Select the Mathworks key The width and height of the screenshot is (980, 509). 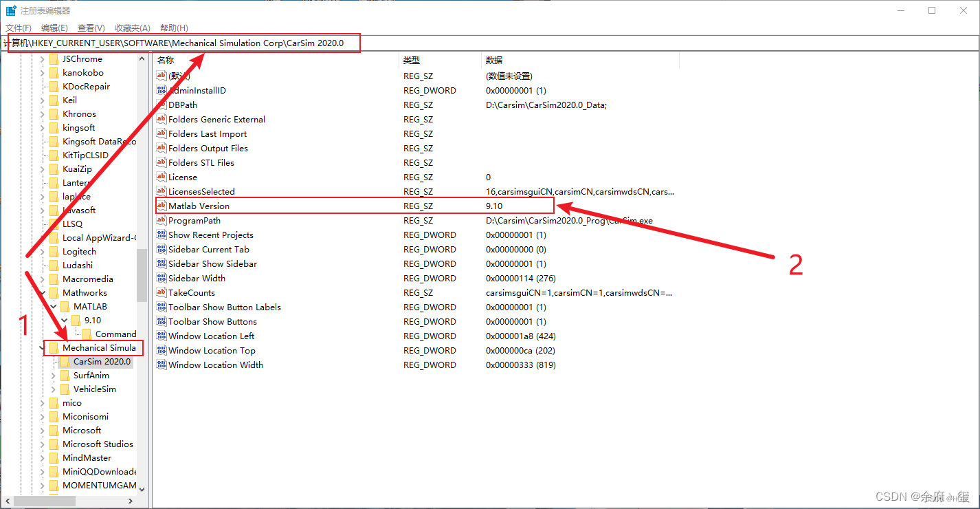click(85, 292)
